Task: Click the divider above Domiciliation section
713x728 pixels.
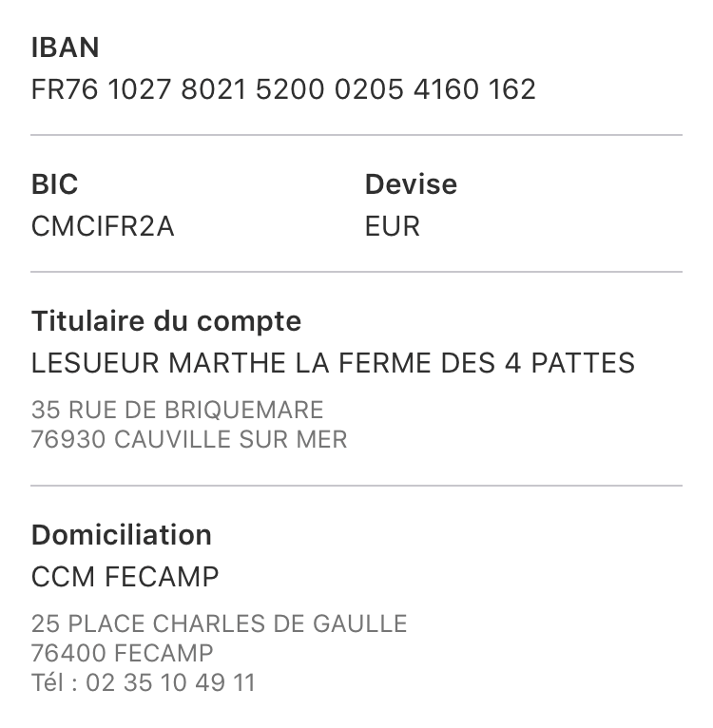Action: (x=356, y=486)
